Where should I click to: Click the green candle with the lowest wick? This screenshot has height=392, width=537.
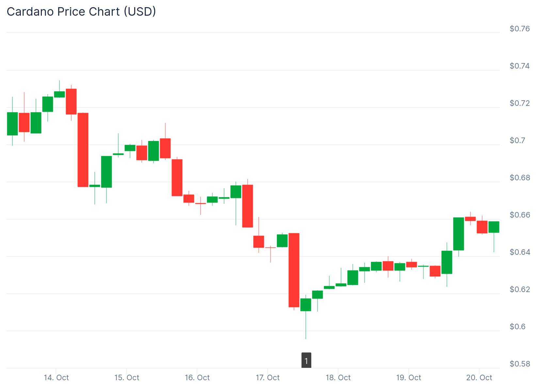[x=306, y=305]
